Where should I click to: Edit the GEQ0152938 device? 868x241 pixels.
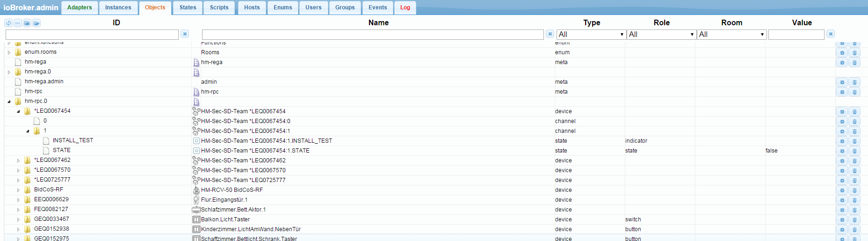pos(842,229)
